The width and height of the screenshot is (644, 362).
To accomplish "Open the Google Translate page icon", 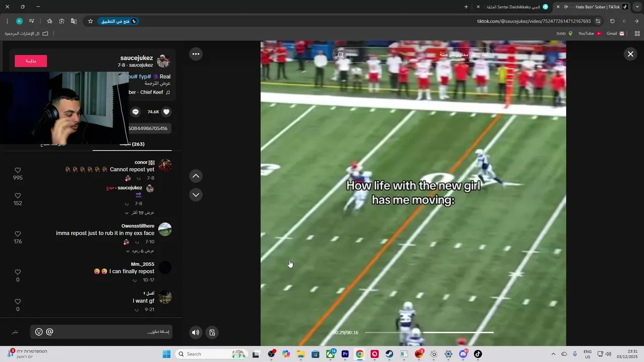I will [x=74, y=21].
